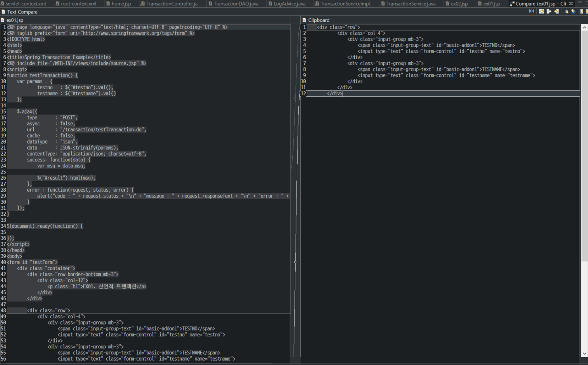Jump to the previous difference
This screenshot has width=588, height=365.
(x=573, y=11)
